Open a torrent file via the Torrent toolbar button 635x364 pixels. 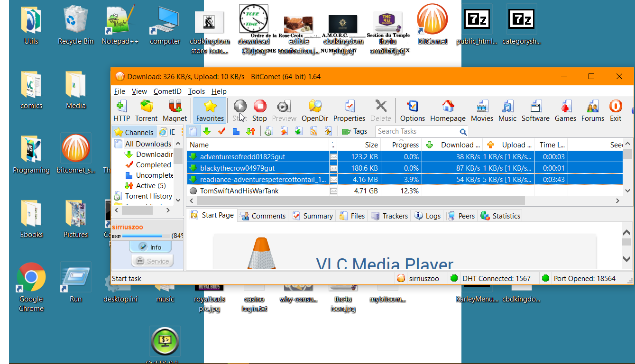[x=146, y=110]
